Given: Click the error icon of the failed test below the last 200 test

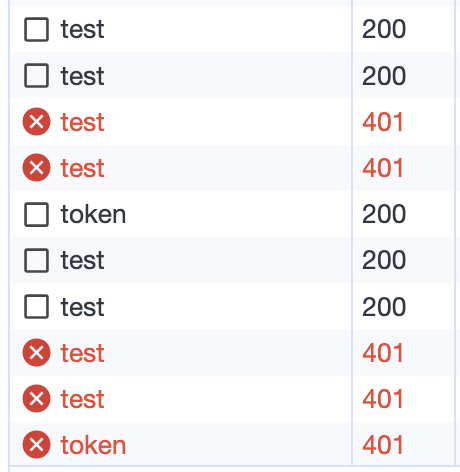Looking at the screenshot, I should coord(37,353).
